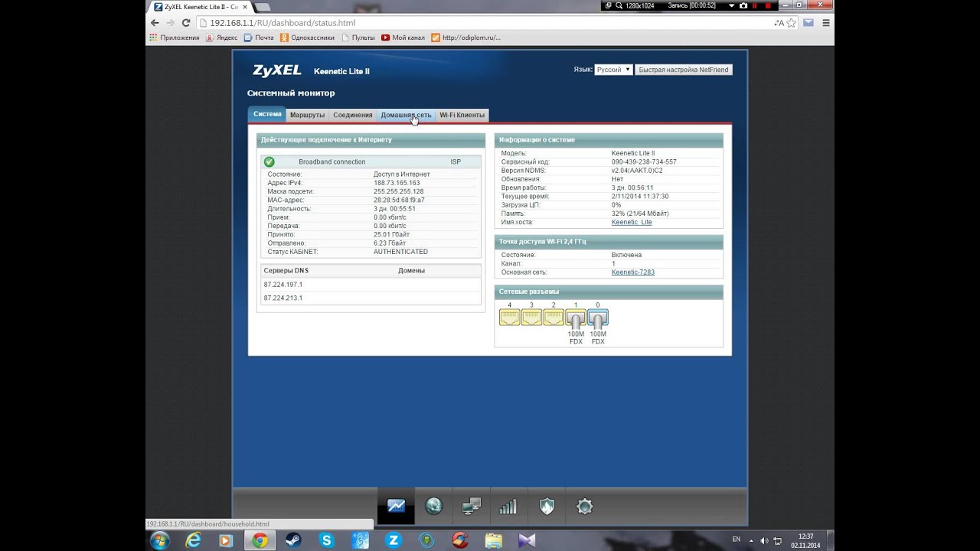The image size is (980, 551).
Task: Click the browser Forward arrow
Action: (x=170, y=23)
